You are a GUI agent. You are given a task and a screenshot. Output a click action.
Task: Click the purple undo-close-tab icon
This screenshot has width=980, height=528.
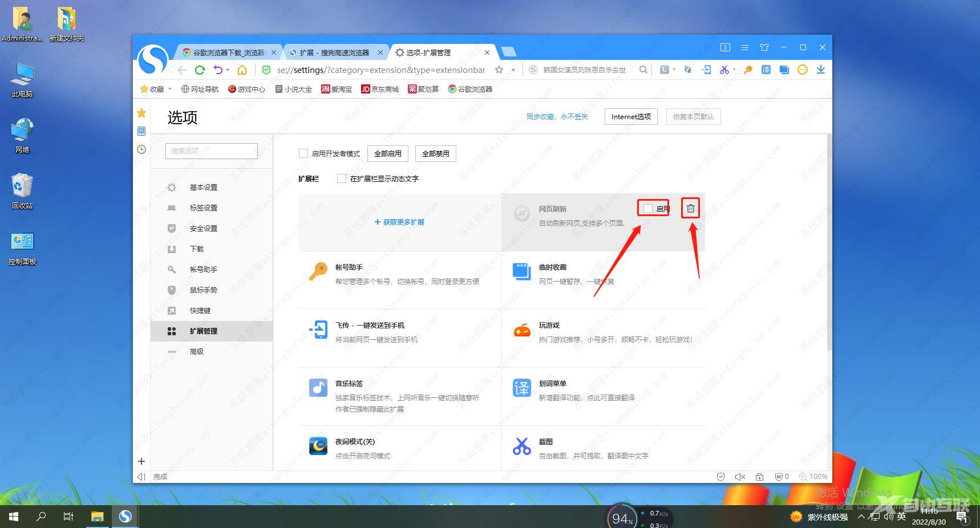tap(218, 70)
